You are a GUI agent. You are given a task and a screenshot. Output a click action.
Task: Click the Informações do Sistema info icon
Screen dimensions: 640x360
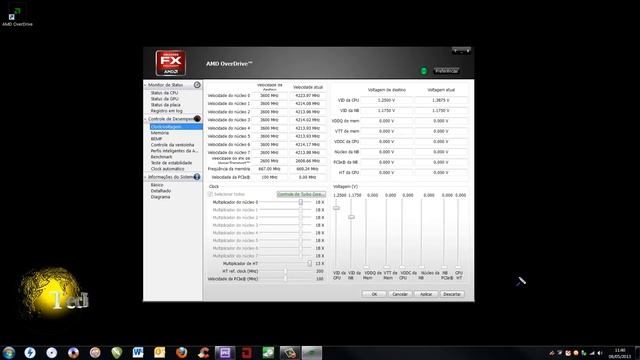pos(197,177)
